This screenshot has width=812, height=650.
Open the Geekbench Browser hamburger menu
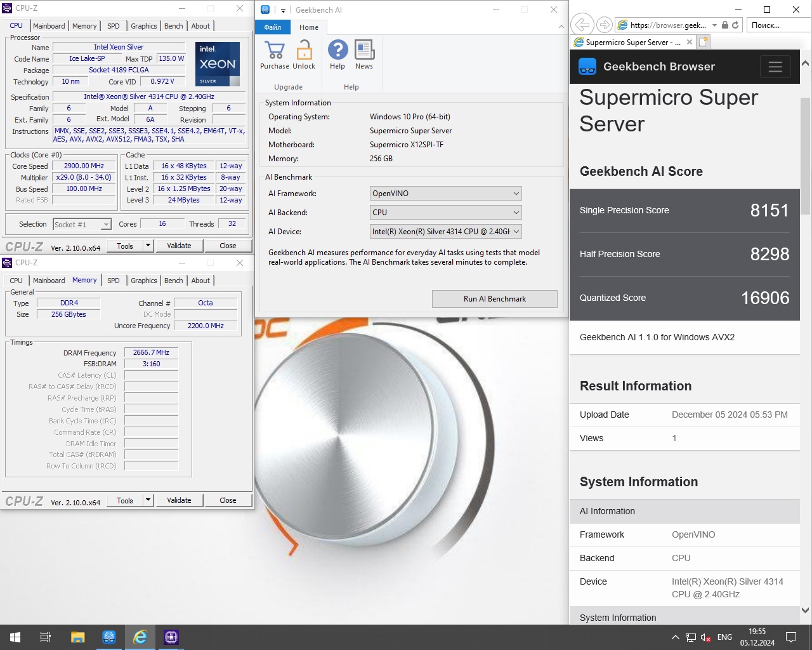pos(775,67)
